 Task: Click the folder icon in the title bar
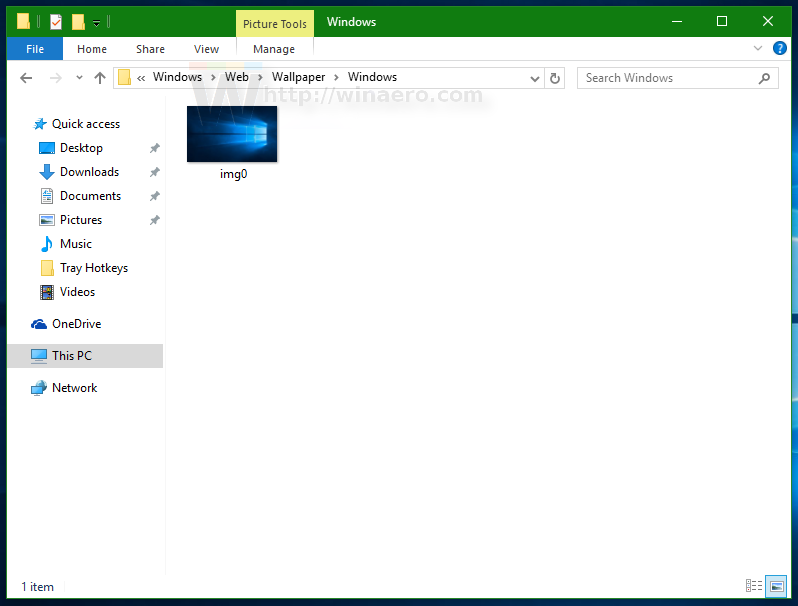pyautogui.click(x=23, y=21)
